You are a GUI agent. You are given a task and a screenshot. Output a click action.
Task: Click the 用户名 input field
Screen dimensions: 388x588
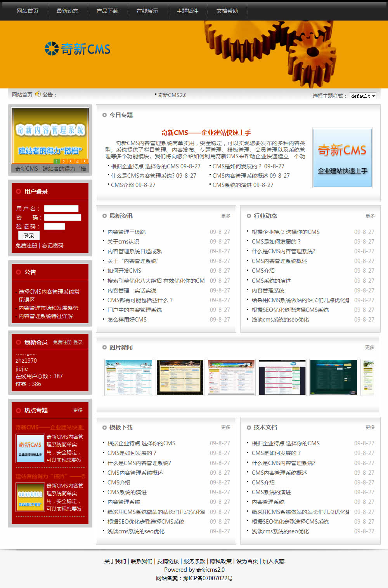[x=61, y=208]
